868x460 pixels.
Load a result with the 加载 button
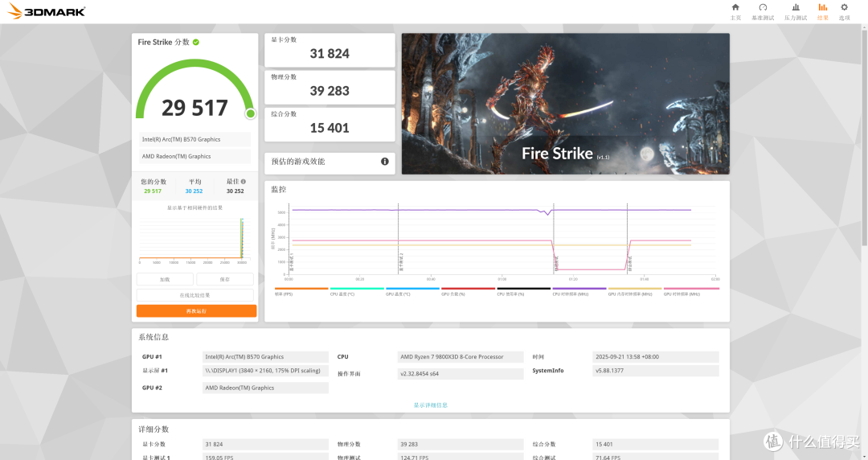[x=165, y=279]
